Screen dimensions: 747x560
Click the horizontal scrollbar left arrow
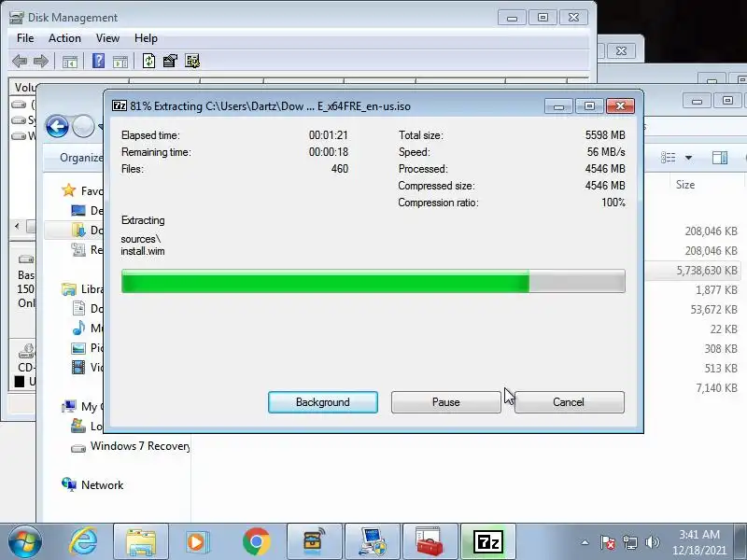click(x=17, y=226)
